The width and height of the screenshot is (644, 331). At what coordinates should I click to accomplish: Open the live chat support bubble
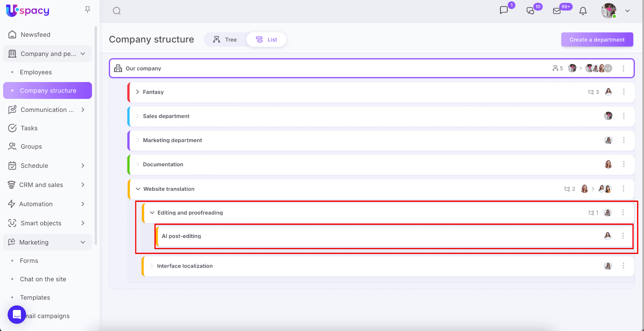[17, 314]
